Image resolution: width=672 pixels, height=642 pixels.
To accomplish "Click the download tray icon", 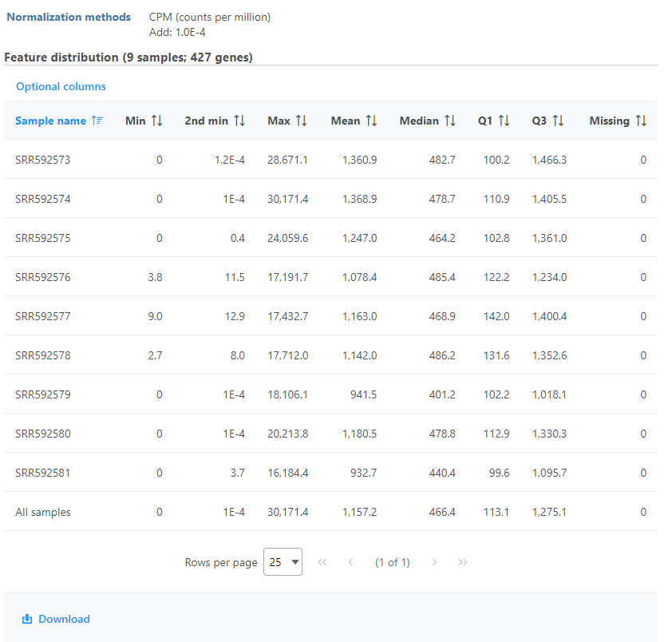I will 27,619.
